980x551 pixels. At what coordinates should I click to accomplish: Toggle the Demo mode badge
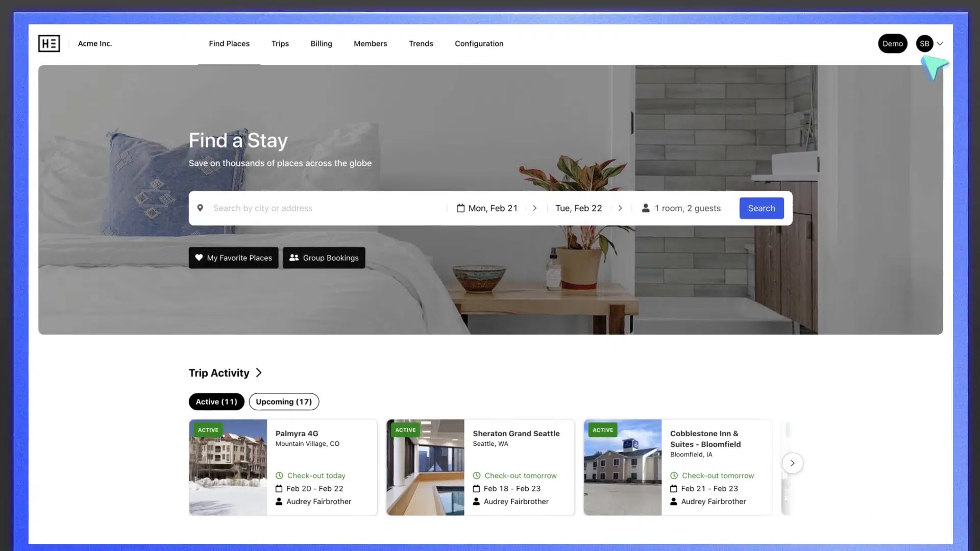coord(892,43)
